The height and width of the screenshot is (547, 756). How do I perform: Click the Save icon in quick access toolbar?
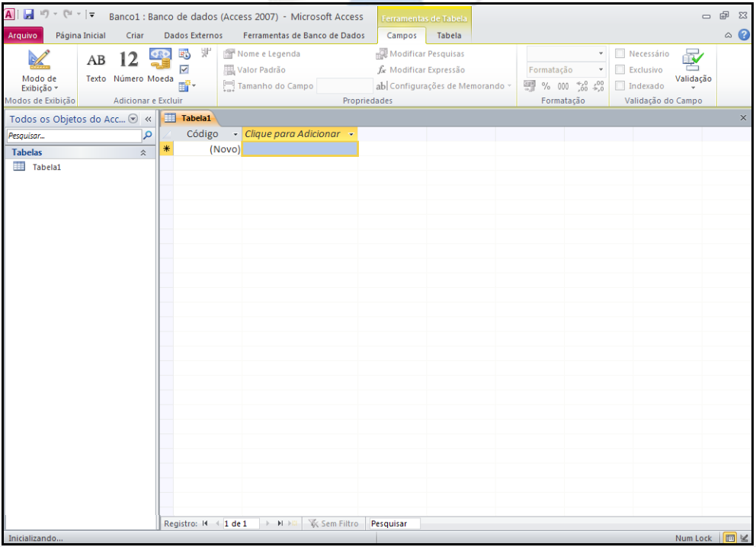coord(28,14)
